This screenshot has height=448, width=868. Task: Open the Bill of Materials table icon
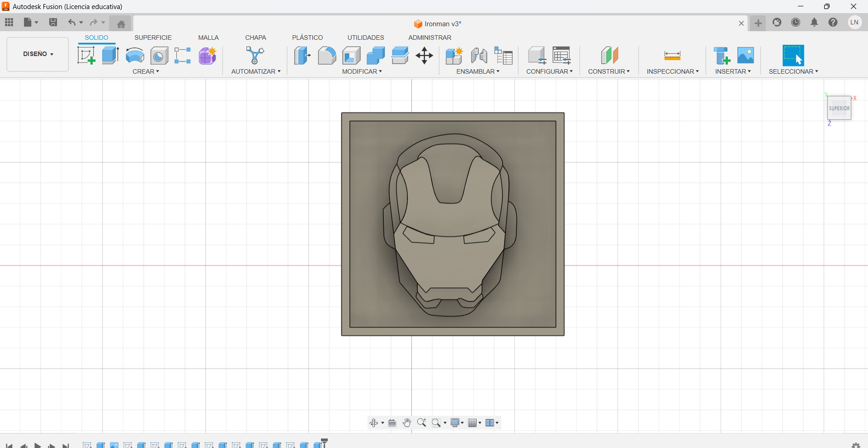click(x=503, y=56)
